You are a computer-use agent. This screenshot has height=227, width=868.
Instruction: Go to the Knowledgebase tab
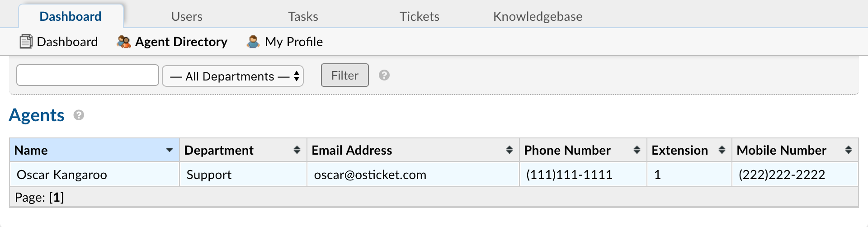pos(538,17)
